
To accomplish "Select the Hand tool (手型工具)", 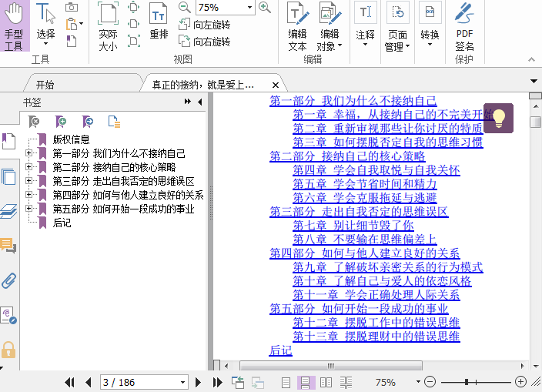I will click(14, 25).
